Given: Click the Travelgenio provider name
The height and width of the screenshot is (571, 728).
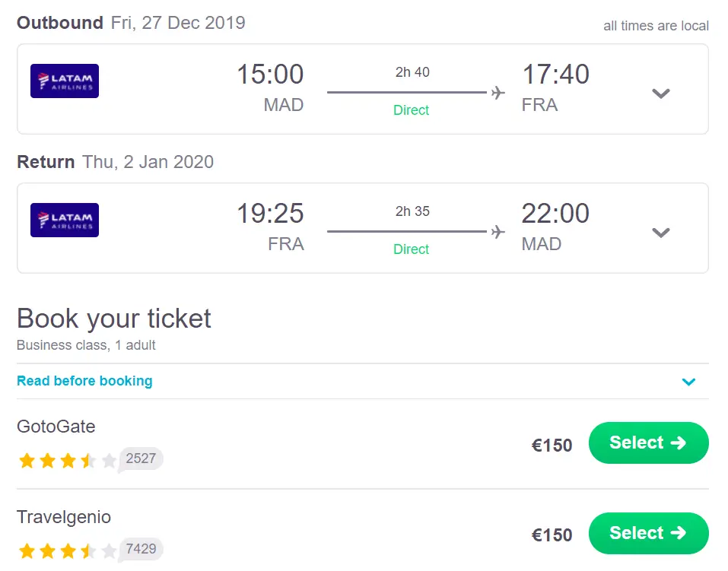Looking at the screenshot, I should [x=64, y=517].
